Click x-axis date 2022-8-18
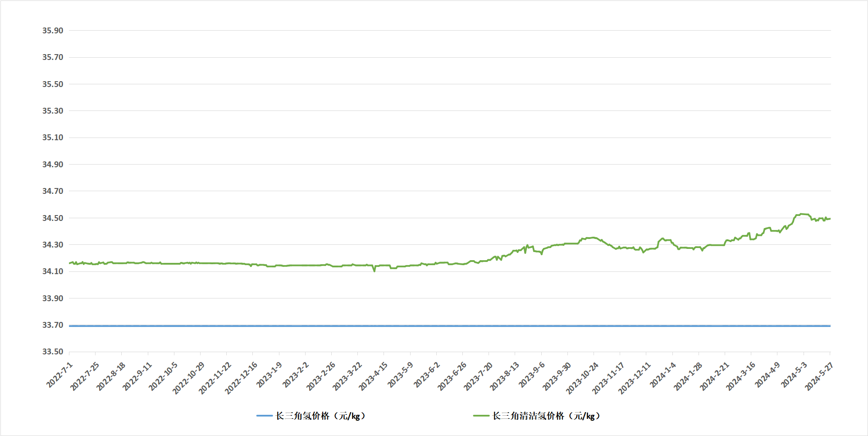Image resolution: width=868 pixels, height=436 pixels. click(110, 376)
